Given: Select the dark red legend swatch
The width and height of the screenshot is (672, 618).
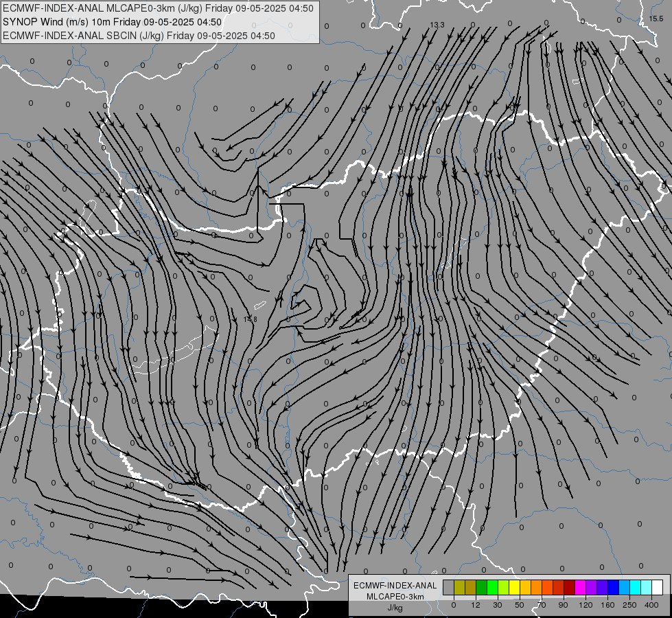Looking at the screenshot, I should [x=569, y=587].
